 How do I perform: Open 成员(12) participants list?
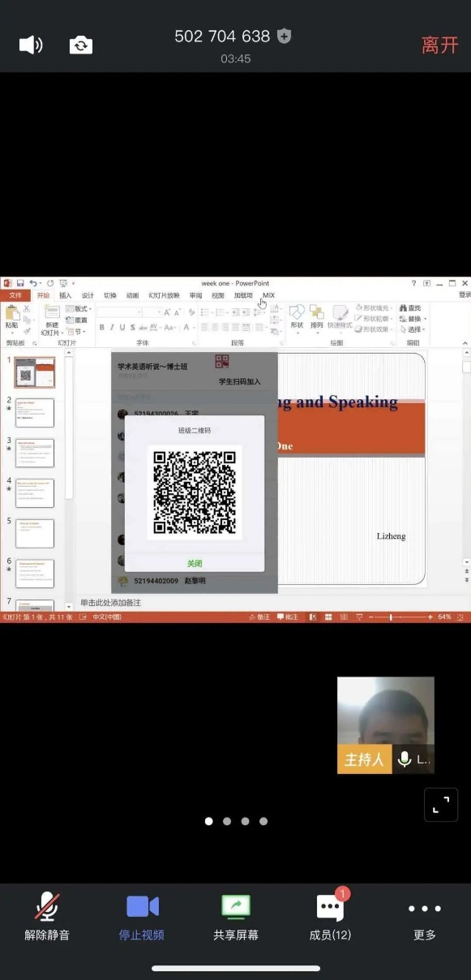tap(330, 917)
